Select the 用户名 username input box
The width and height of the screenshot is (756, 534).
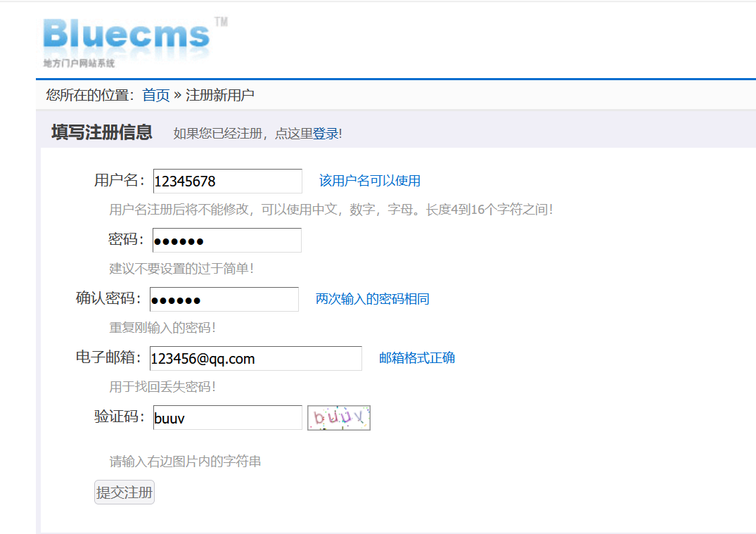[226, 181]
